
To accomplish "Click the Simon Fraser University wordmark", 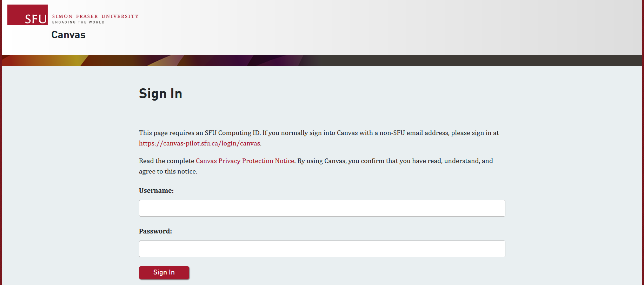I will click(x=95, y=16).
